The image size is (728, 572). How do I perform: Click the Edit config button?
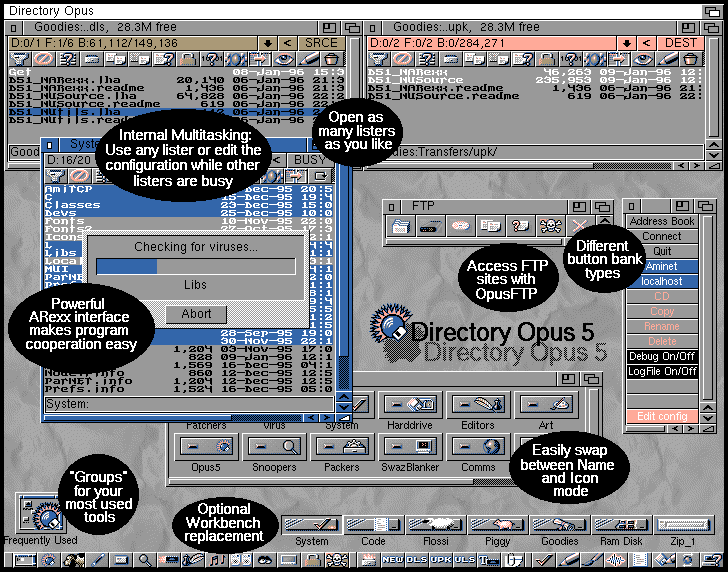click(662, 416)
